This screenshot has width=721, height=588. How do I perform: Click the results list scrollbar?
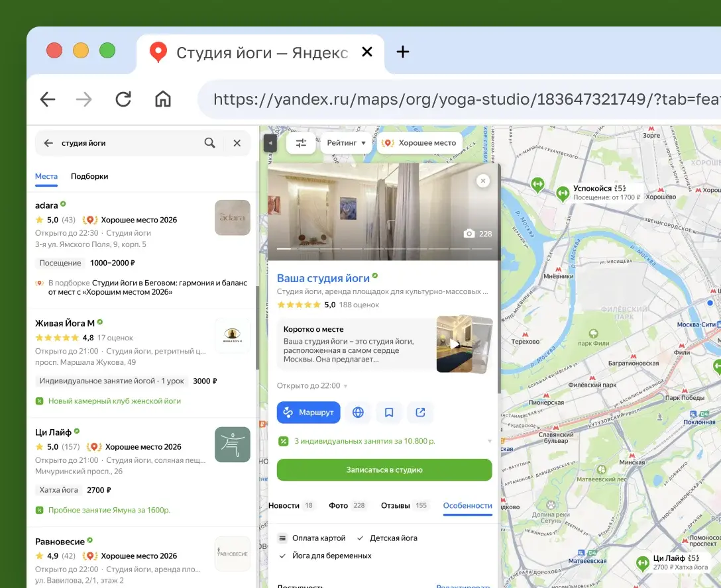coord(258,328)
